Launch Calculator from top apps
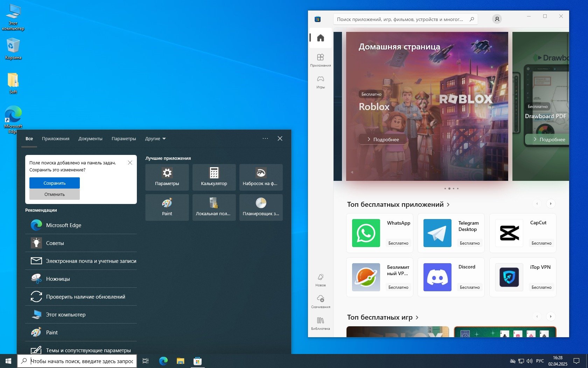 214,177
